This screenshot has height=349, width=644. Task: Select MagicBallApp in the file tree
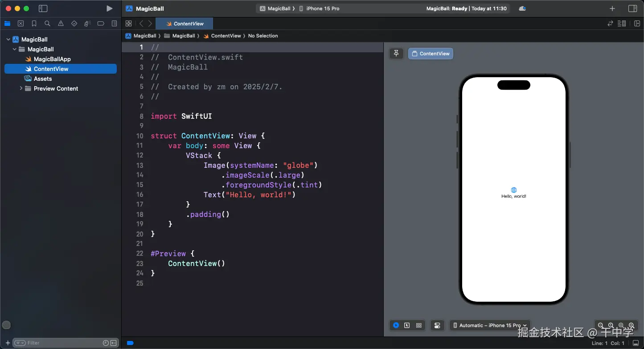click(x=52, y=59)
